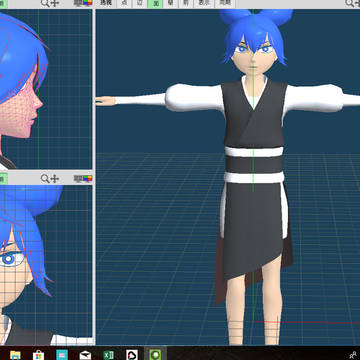Image resolution: width=360 pixels, height=360 pixels.
Task: Open File Explorer from the taskbar
Action: pos(15,355)
